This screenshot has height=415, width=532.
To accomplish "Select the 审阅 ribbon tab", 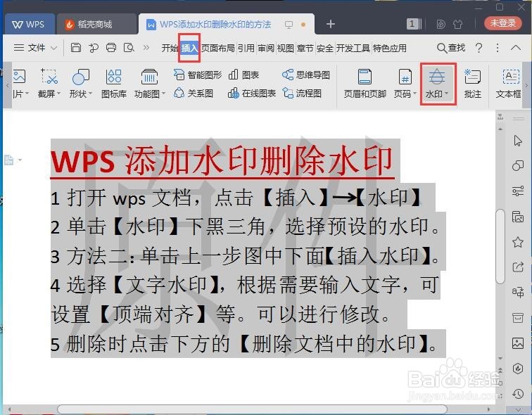I will coord(266,48).
